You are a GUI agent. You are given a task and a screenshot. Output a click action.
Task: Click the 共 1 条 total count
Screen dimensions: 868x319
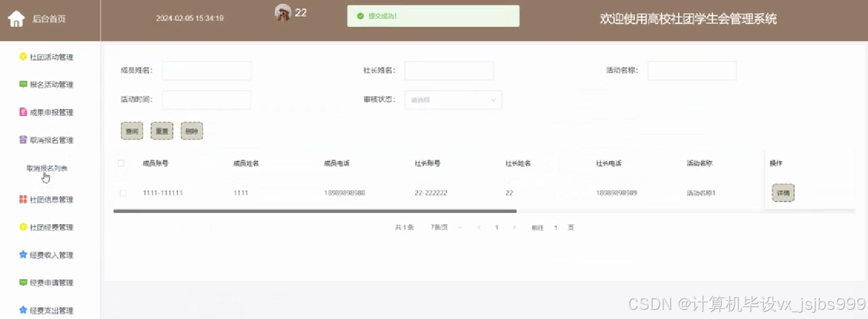404,227
